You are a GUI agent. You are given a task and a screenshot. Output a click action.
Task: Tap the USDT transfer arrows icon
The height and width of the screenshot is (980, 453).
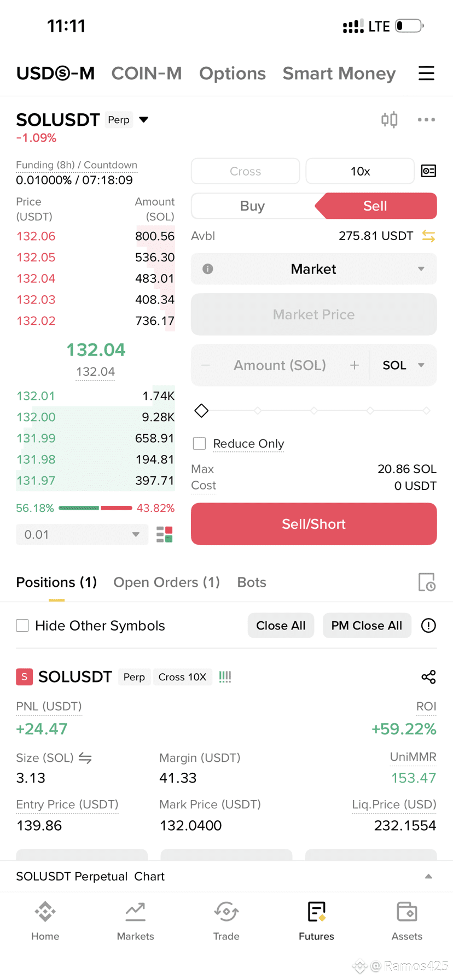(428, 236)
